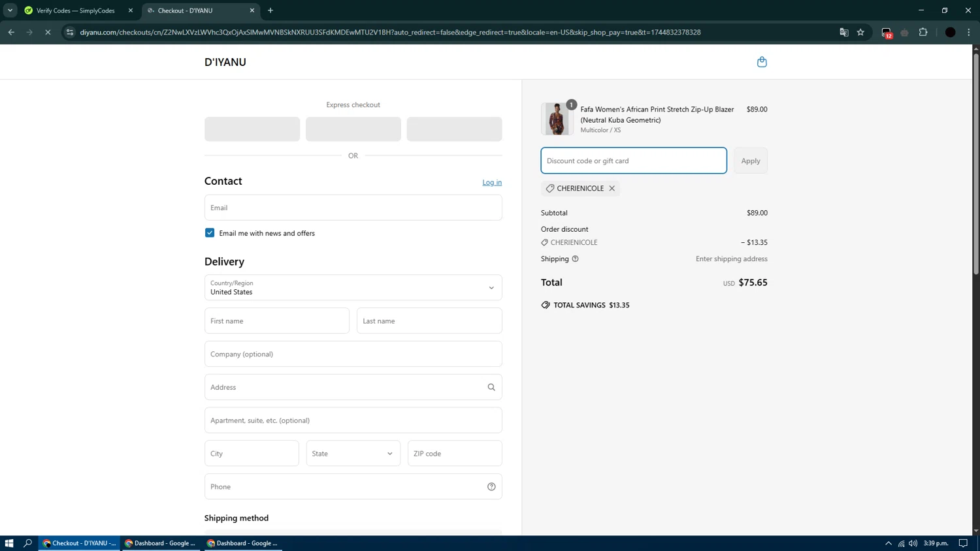Click the middle express checkout button
Viewport: 980px width, 551px height.
tap(353, 129)
